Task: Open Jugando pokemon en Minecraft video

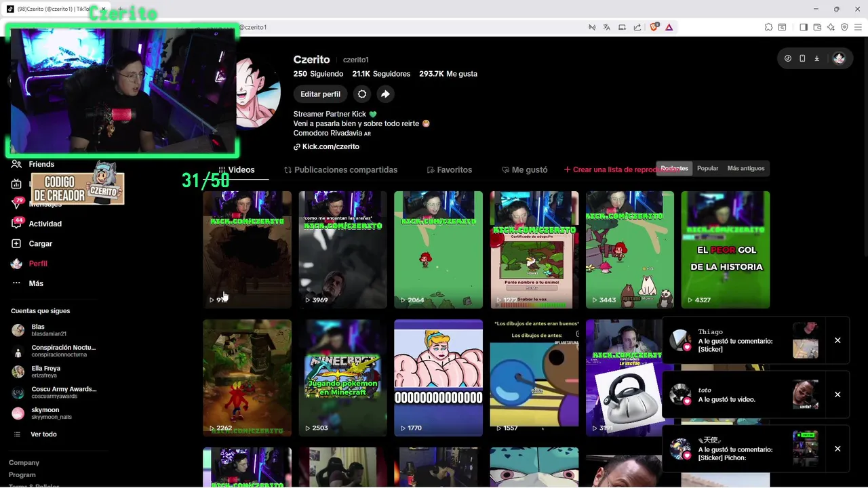Action: [342, 378]
